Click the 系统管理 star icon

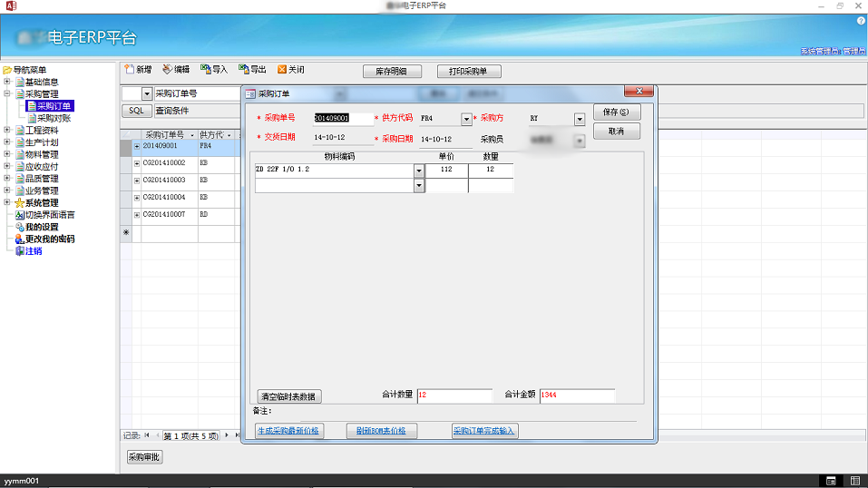[19, 203]
